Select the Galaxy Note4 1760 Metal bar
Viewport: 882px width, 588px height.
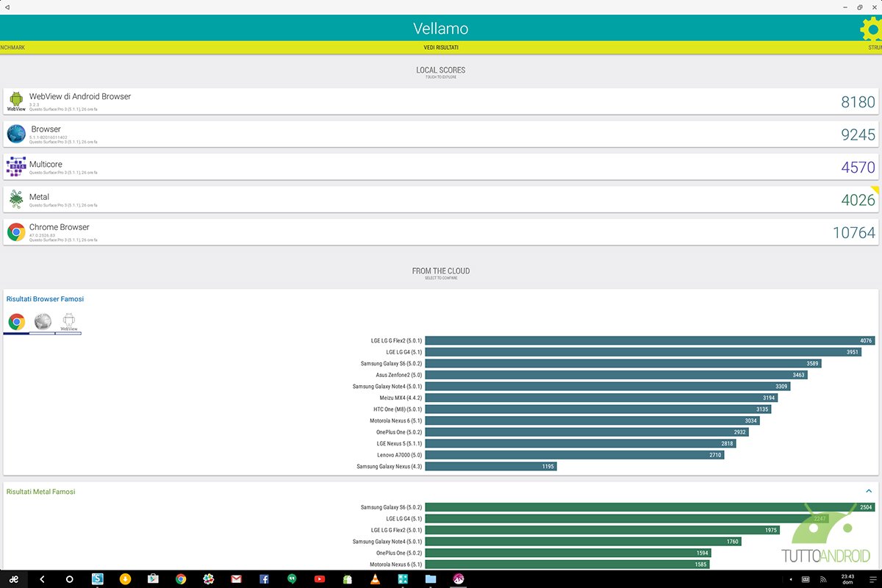point(583,542)
